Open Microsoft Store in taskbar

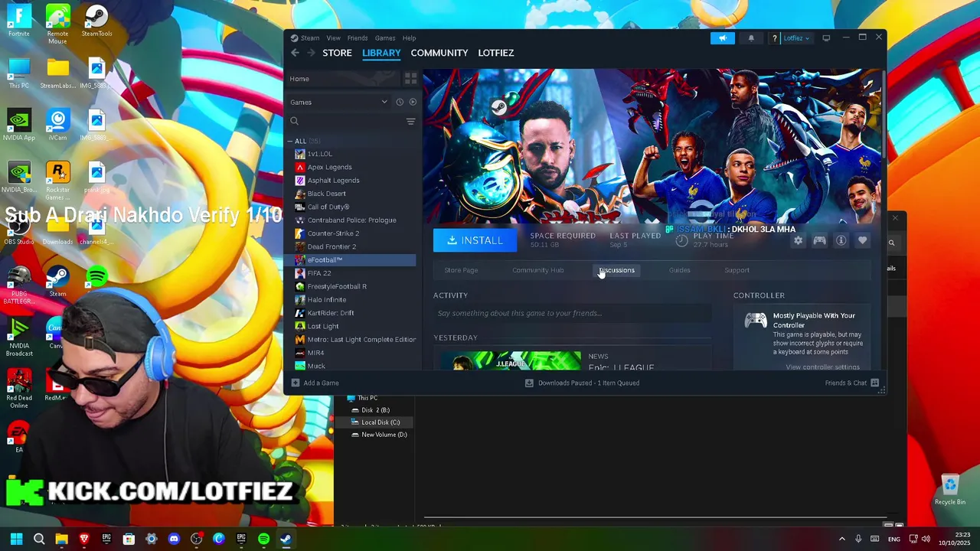(x=129, y=539)
